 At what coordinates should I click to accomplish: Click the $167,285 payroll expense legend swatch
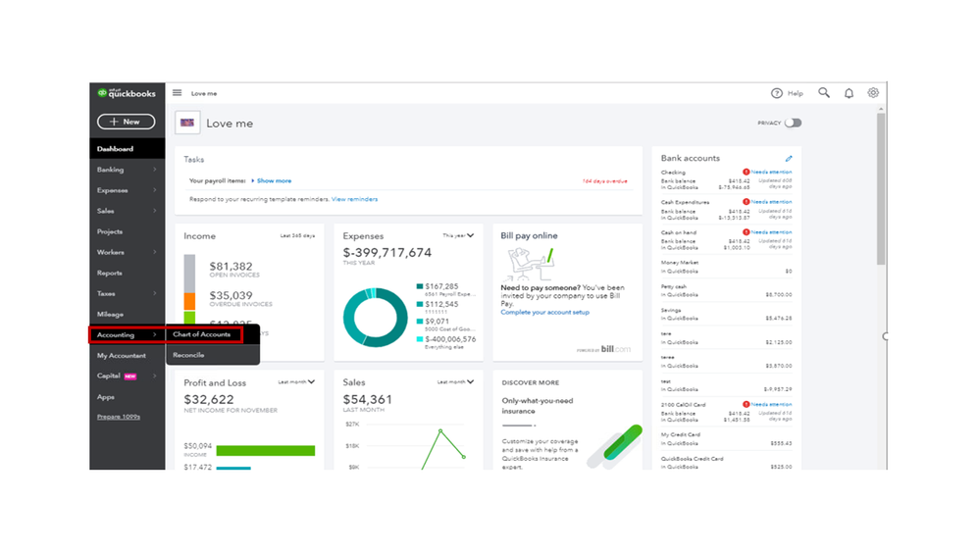coord(420,286)
